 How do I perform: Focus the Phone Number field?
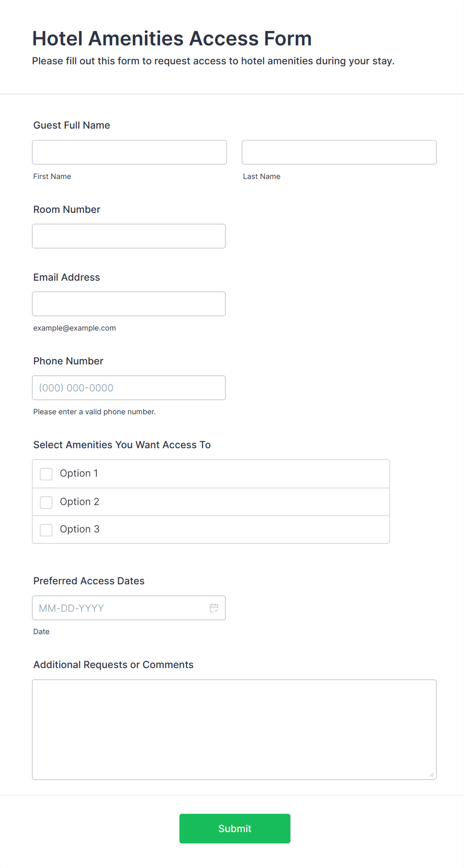tap(129, 387)
